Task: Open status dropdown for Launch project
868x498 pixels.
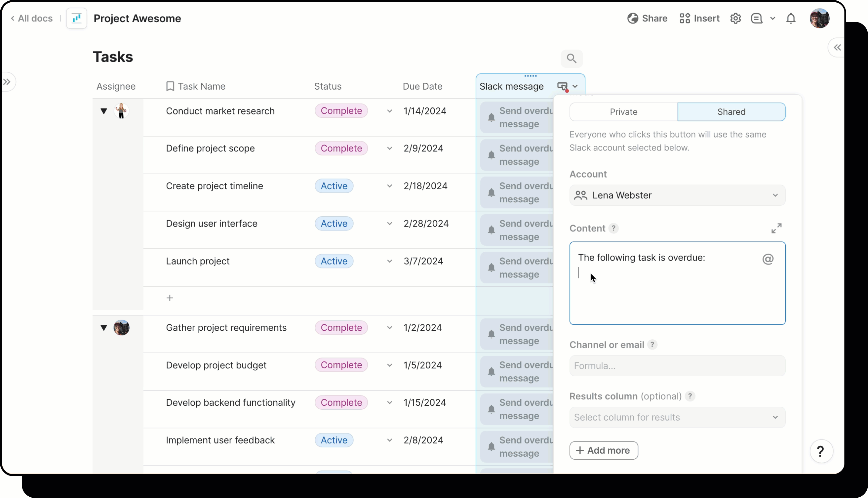Action: [389, 261]
